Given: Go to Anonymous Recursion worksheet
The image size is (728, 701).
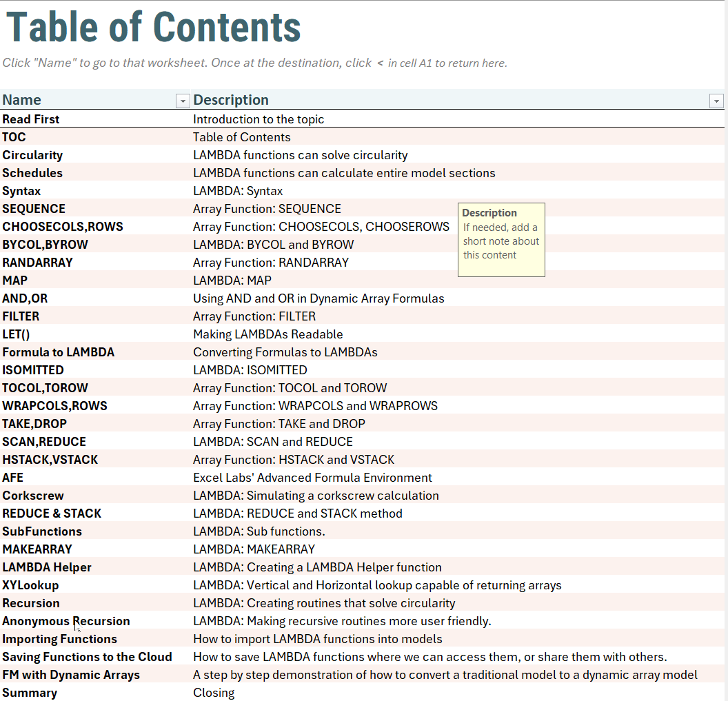Looking at the screenshot, I should 66,622.
